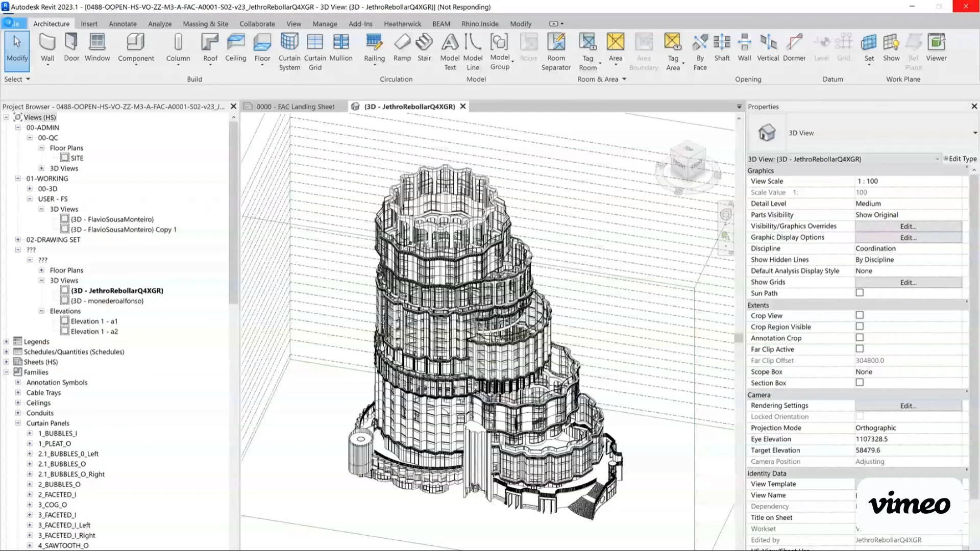Viewport: 980px width, 551px height.
Task: Select the Wall tool
Action: coord(47,48)
